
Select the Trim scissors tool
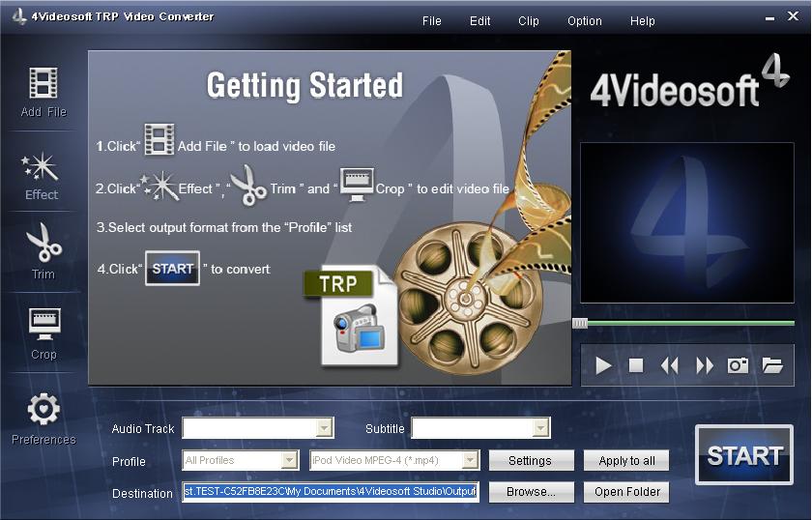pos(44,243)
